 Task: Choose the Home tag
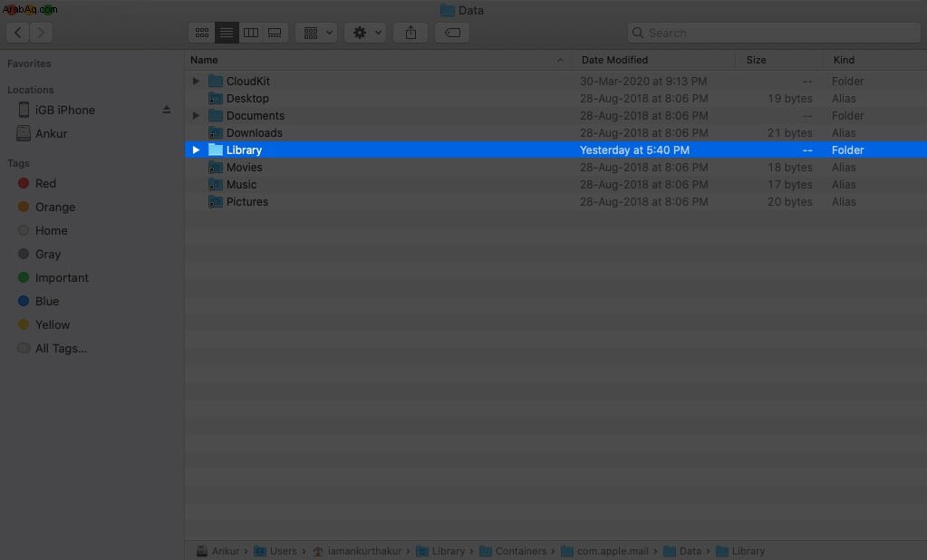click(51, 231)
